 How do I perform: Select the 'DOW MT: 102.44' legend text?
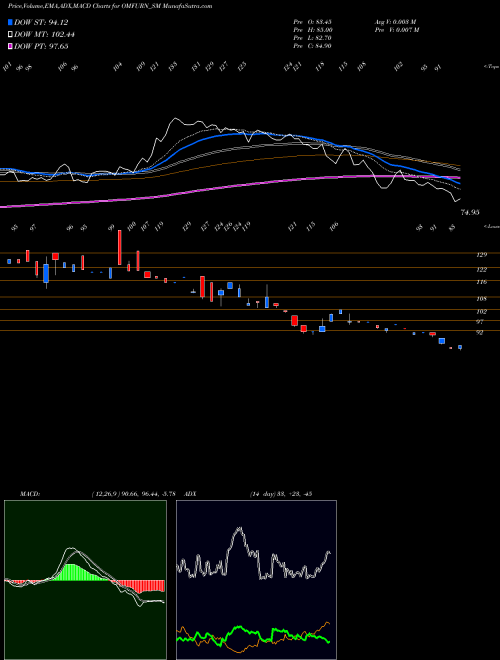coord(44,35)
